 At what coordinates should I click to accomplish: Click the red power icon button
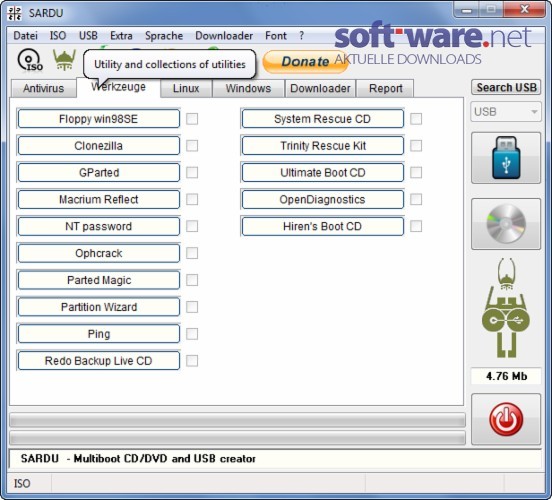point(506,419)
